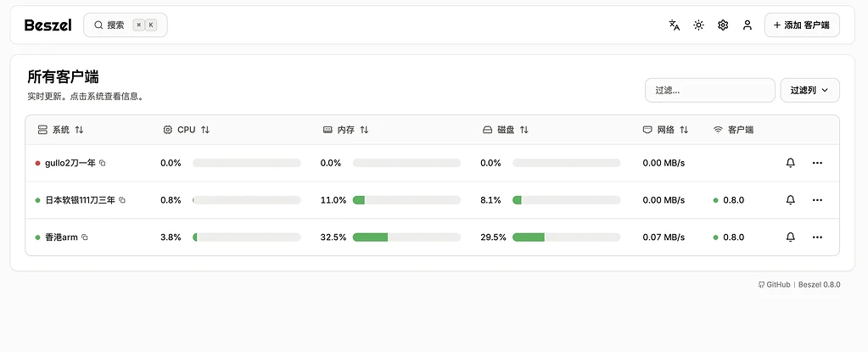Sort the table by CPU column
The height and width of the screenshot is (352, 868).
186,130
